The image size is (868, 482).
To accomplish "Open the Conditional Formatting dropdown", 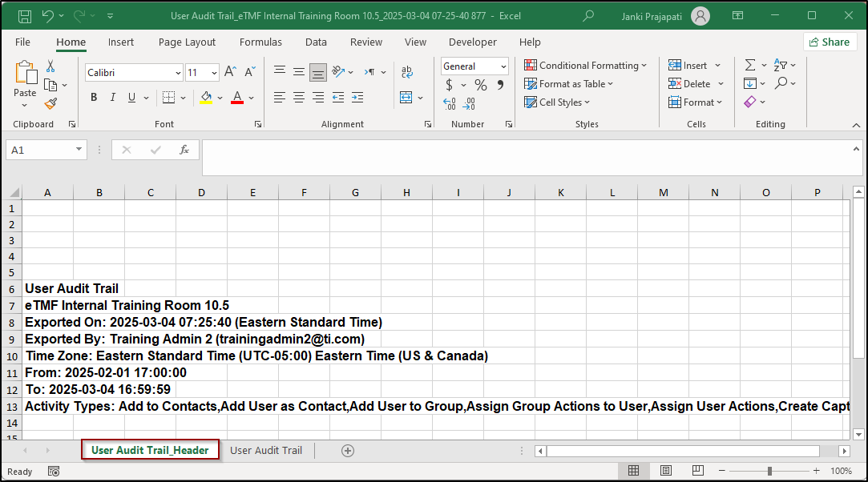I will click(586, 66).
